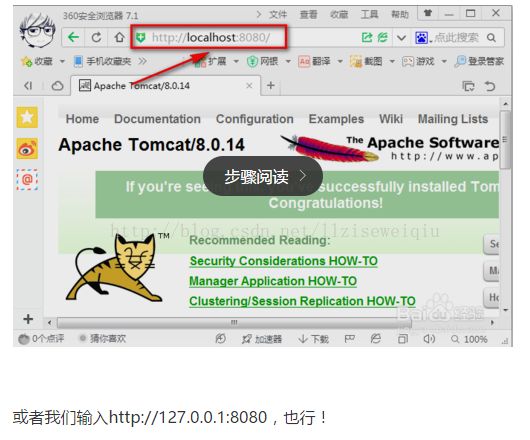
Task: Click the 翻译 translate button
Action: 314,62
